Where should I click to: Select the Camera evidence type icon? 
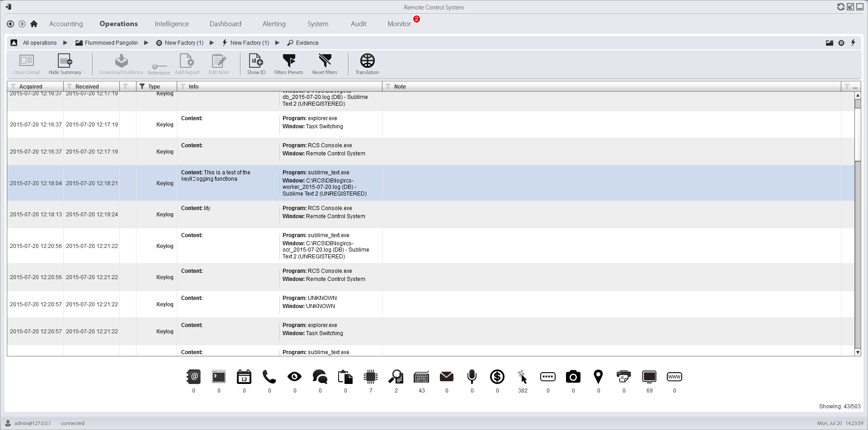click(573, 377)
